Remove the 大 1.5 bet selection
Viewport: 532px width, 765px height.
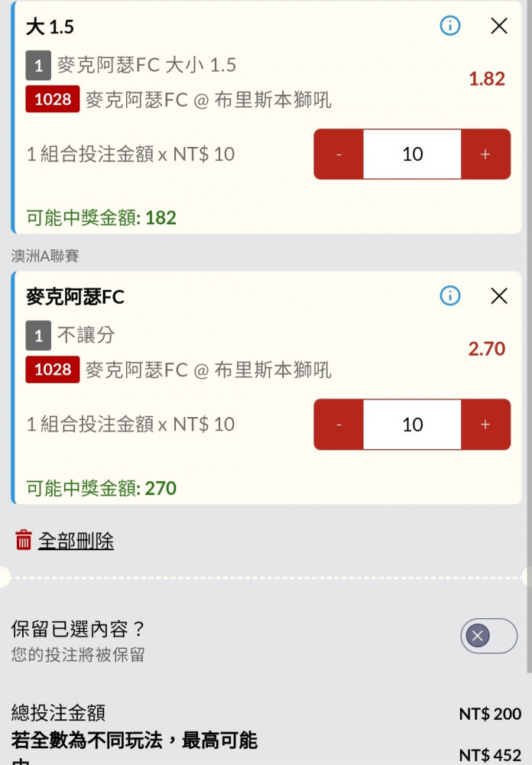coord(499,26)
